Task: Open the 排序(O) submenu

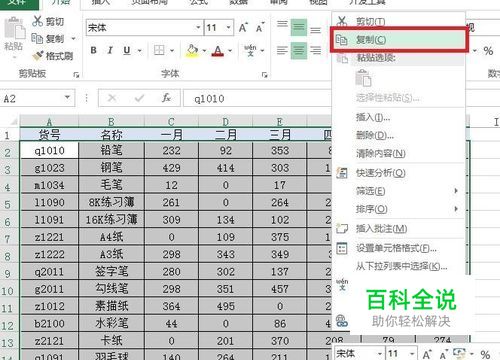Action: [x=398, y=209]
